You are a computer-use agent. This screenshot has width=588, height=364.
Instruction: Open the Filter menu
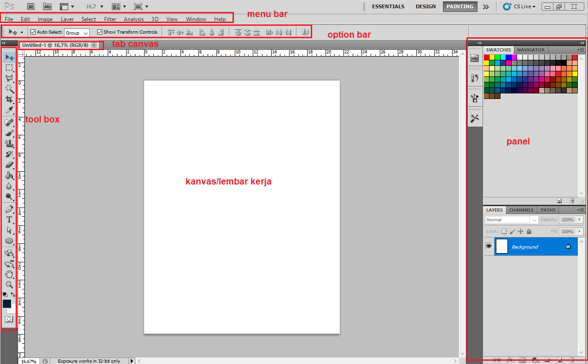tap(110, 19)
